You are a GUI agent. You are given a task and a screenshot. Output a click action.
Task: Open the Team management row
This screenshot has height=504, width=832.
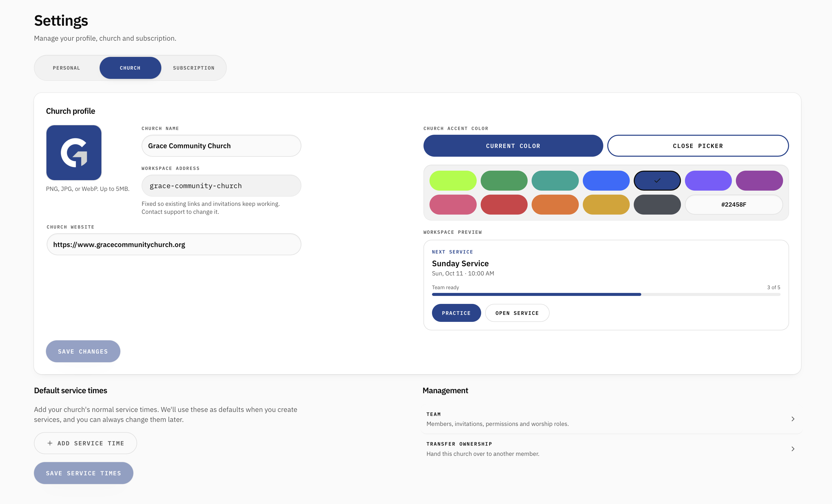pos(612,419)
